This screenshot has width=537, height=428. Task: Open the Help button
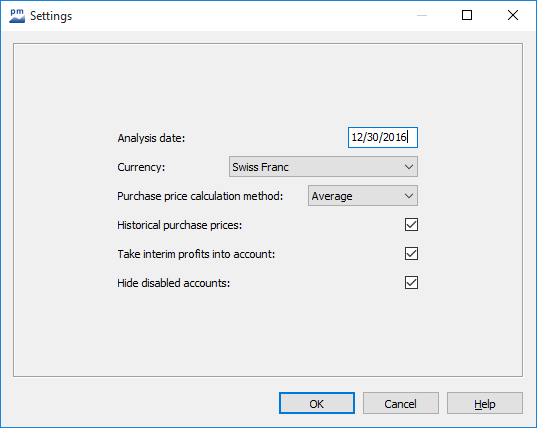pyautogui.click(x=485, y=403)
